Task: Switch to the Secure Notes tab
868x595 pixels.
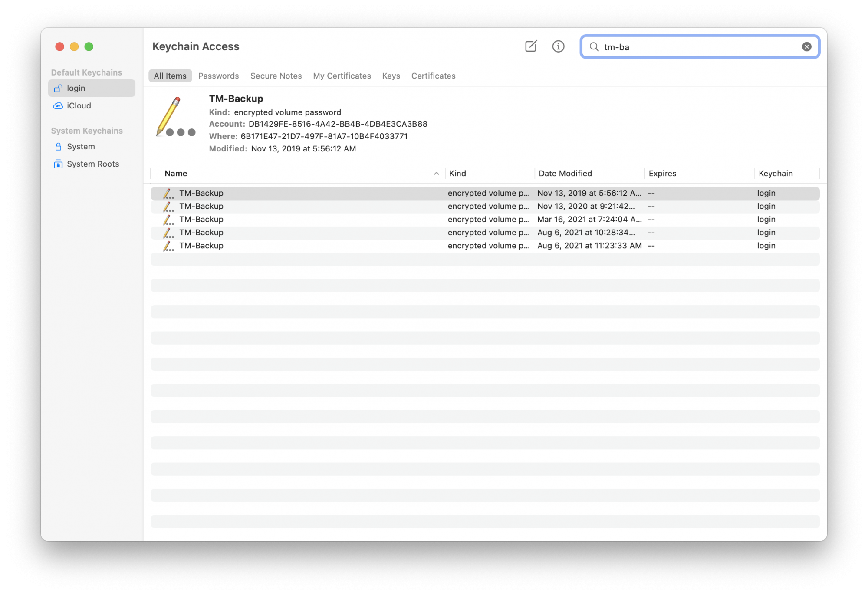Action: coord(276,76)
